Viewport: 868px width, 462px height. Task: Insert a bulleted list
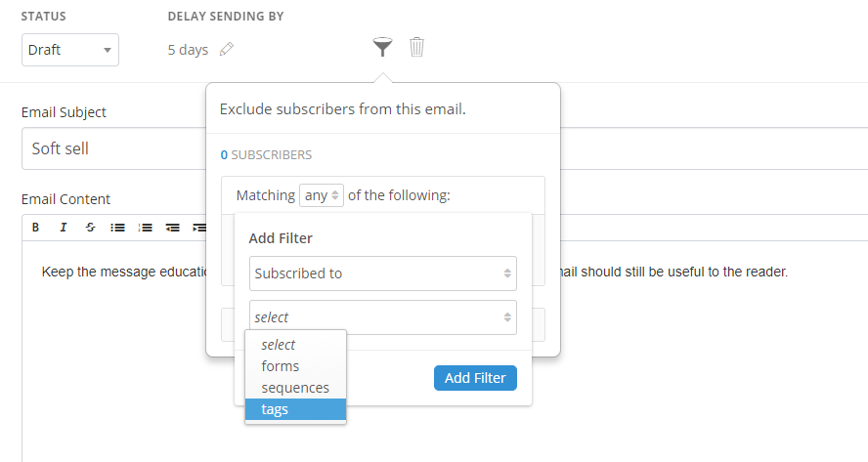(117, 228)
